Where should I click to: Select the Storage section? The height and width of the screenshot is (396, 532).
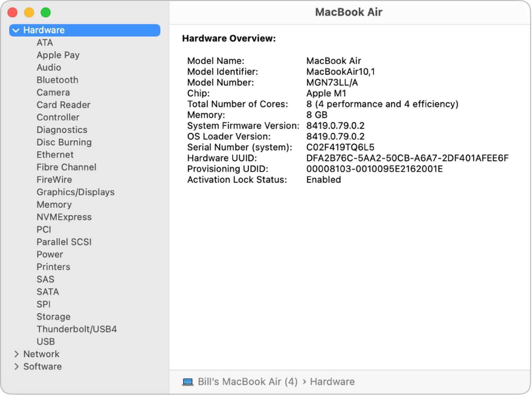(x=53, y=317)
